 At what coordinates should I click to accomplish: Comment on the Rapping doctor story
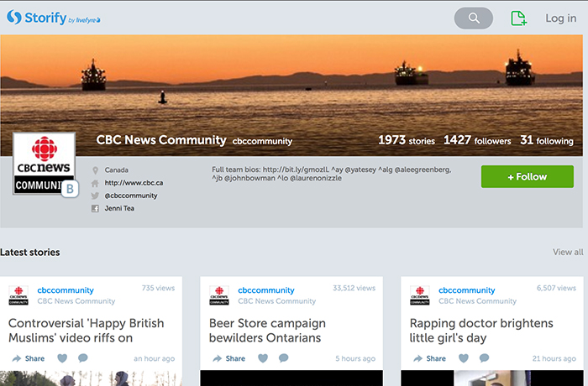click(484, 358)
